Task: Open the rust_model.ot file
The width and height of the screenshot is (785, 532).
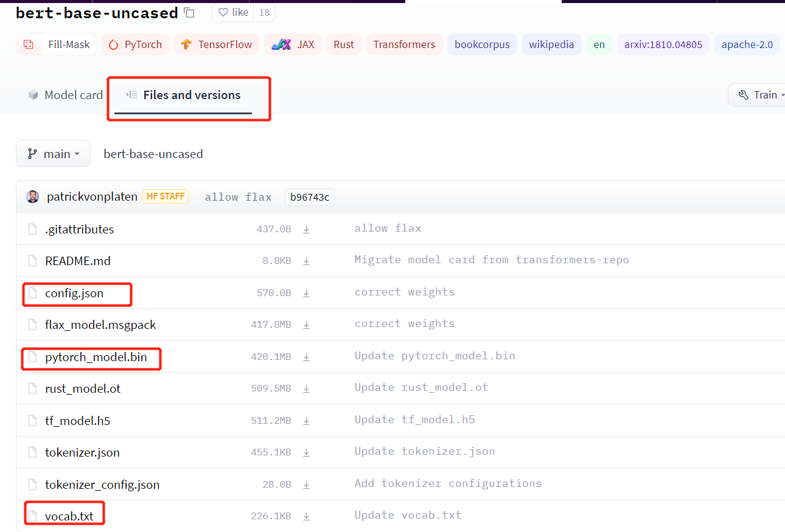Action: point(83,389)
